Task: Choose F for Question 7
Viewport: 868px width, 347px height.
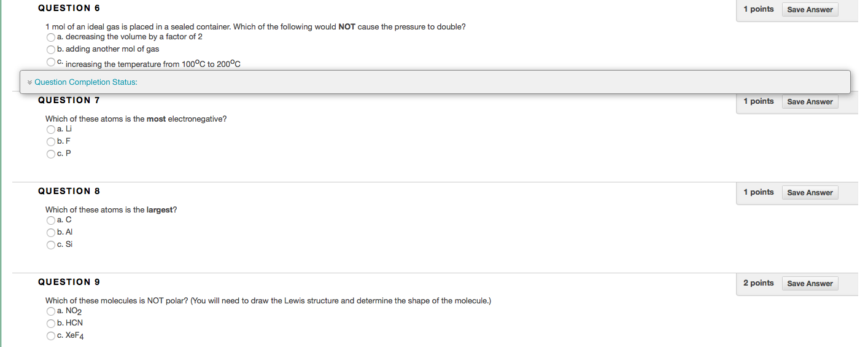Action: coord(51,141)
